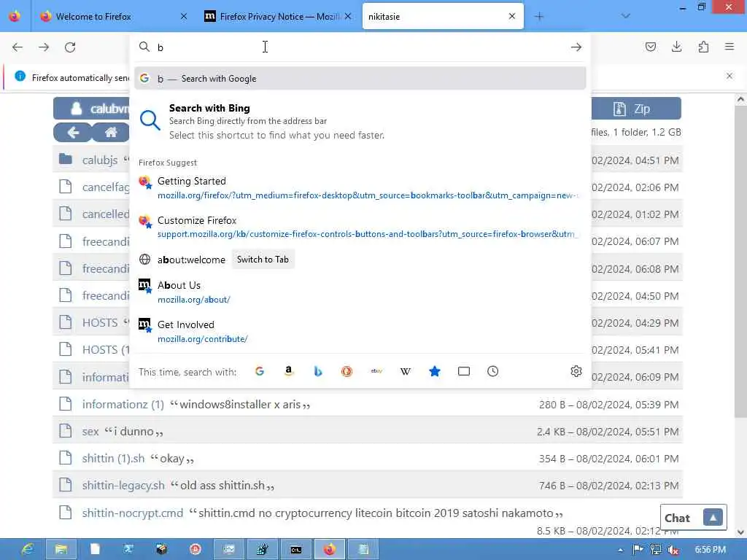Click the page's back arrow button
Viewport: 747px width, 560px height.
(x=72, y=132)
